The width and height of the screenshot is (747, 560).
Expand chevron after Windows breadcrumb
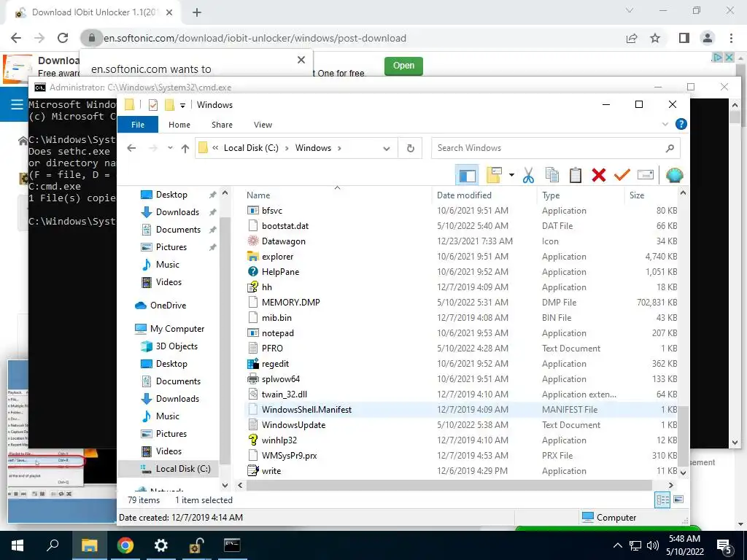point(339,148)
